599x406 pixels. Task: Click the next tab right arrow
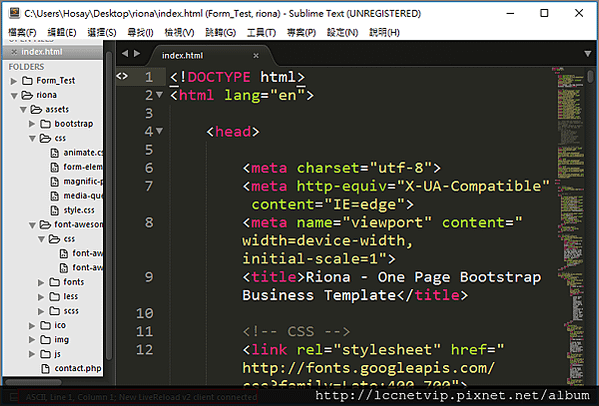coord(137,54)
